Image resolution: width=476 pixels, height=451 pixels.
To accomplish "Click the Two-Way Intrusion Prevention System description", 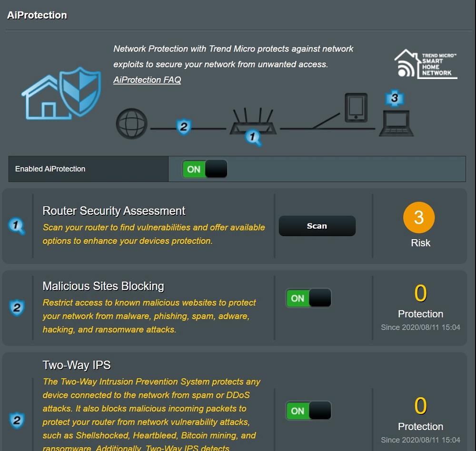I will coord(151,414).
